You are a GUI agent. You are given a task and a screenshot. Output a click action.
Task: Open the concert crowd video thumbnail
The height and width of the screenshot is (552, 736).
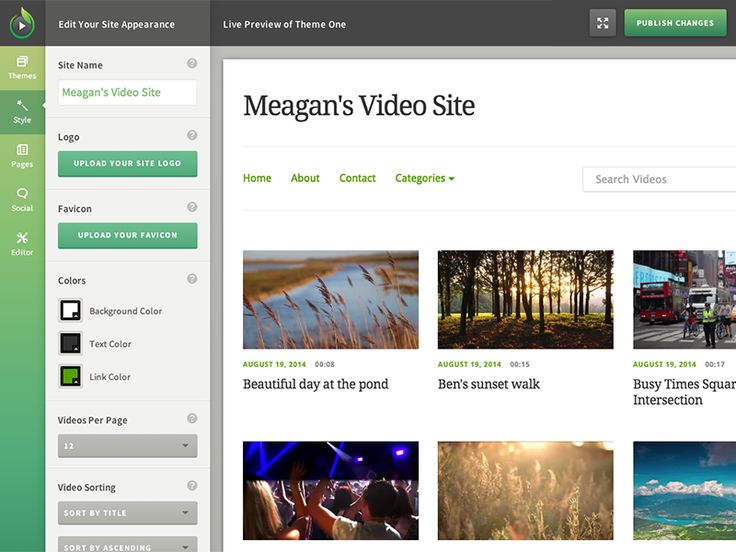coord(331,491)
